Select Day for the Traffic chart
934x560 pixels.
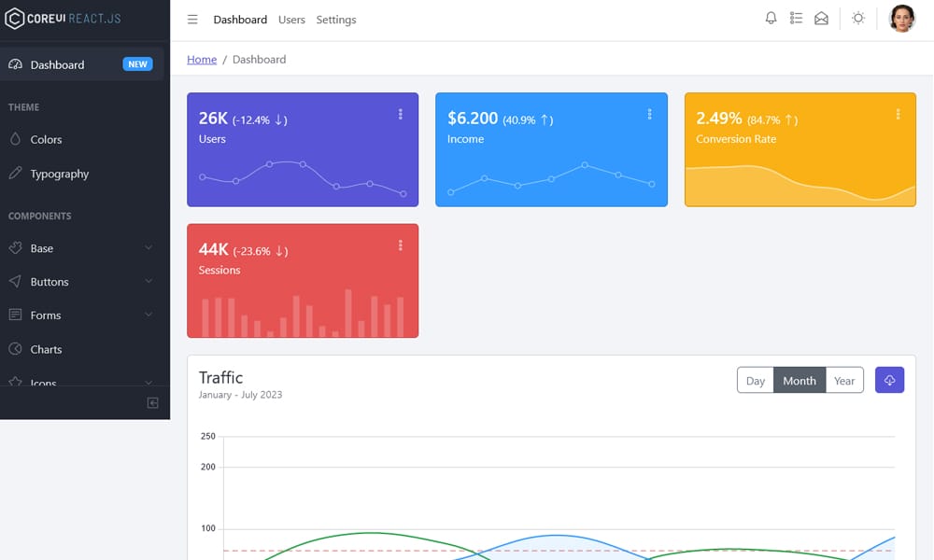coord(755,380)
